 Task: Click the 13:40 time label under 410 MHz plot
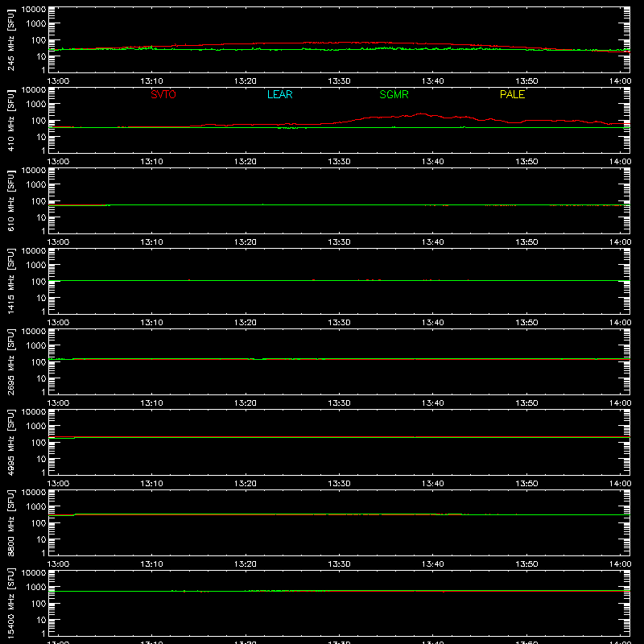click(x=433, y=162)
